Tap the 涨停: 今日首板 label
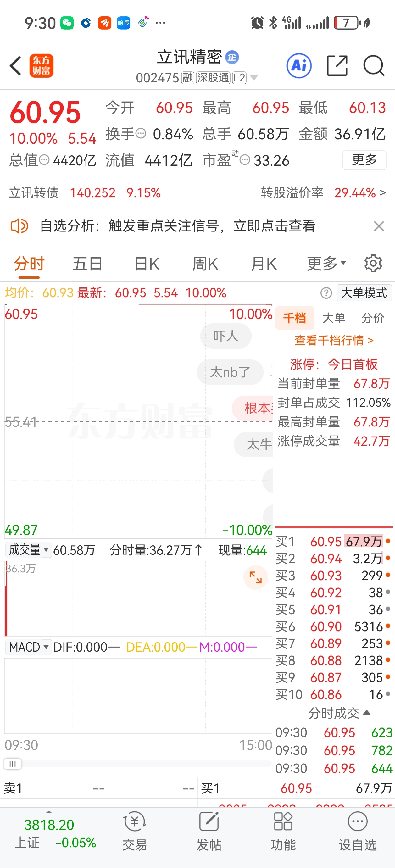Viewport: 395px width, 868px height. [x=334, y=364]
